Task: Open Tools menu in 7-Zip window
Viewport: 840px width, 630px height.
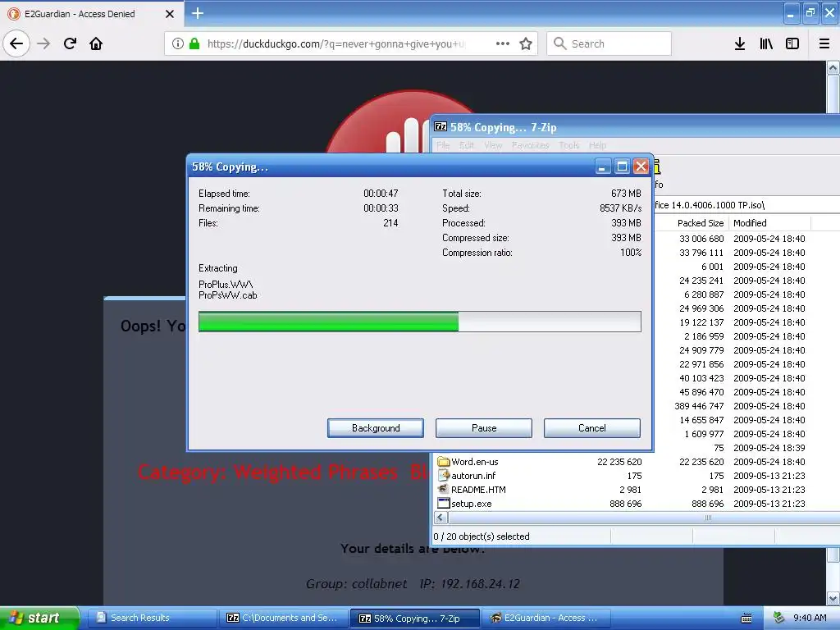Action: click(569, 145)
